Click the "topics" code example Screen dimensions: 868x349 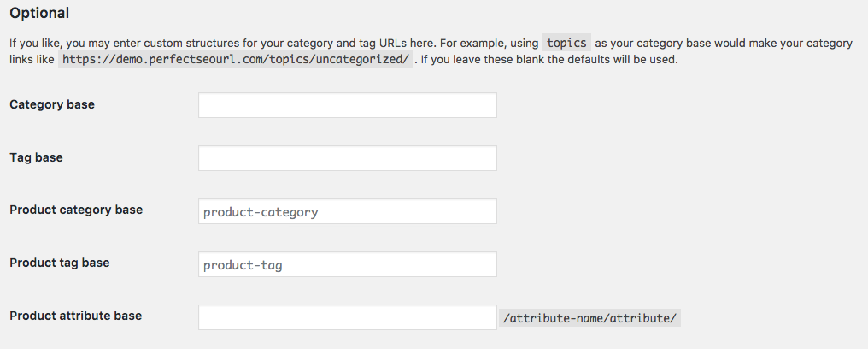[x=567, y=43]
